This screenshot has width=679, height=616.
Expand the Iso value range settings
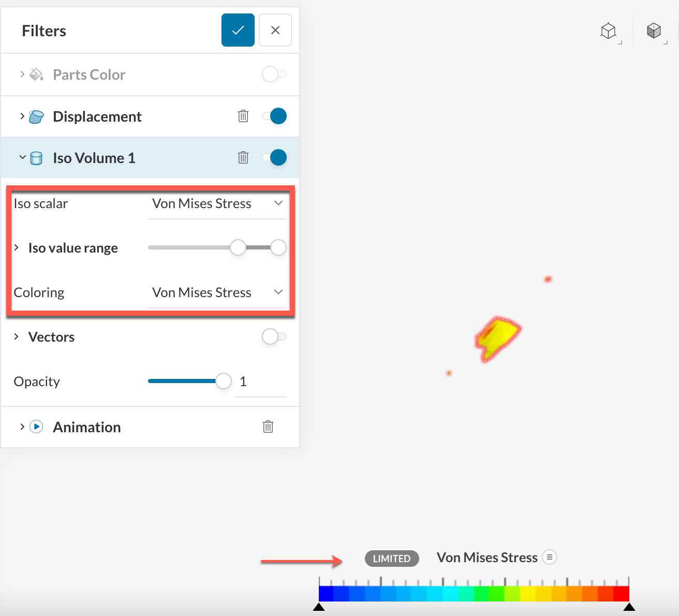pyautogui.click(x=17, y=247)
